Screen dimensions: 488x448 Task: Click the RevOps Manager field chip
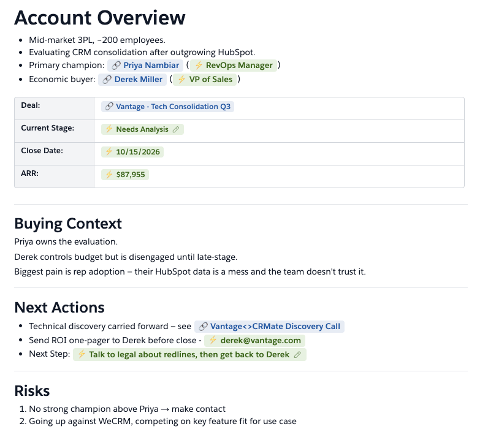pos(234,66)
